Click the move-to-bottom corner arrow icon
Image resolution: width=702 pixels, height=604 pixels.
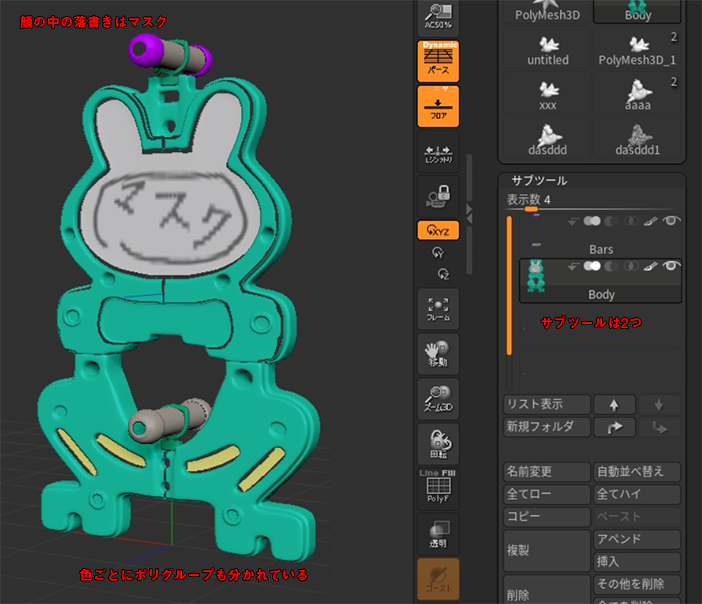click(659, 427)
